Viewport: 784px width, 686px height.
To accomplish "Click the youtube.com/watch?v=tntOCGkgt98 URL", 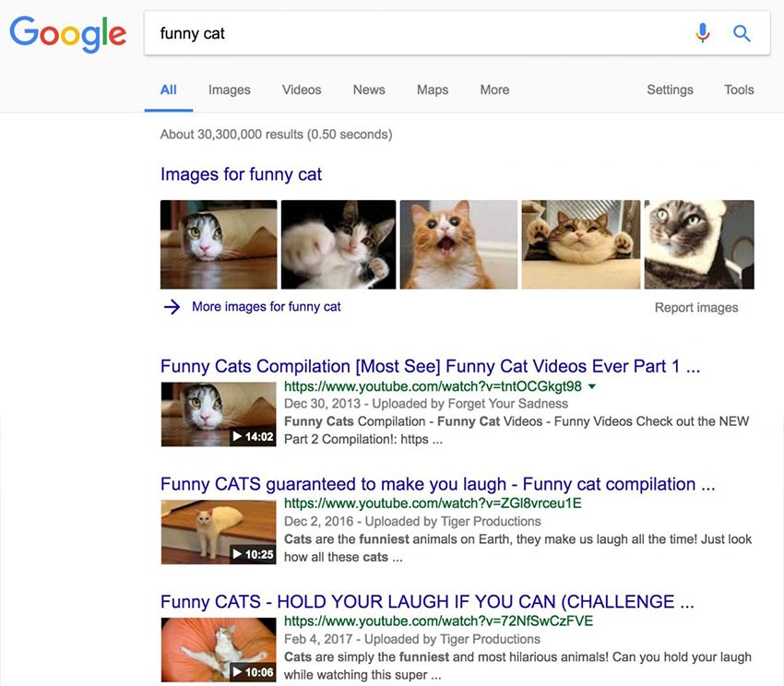I will pyautogui.click(x=433, y=386).
